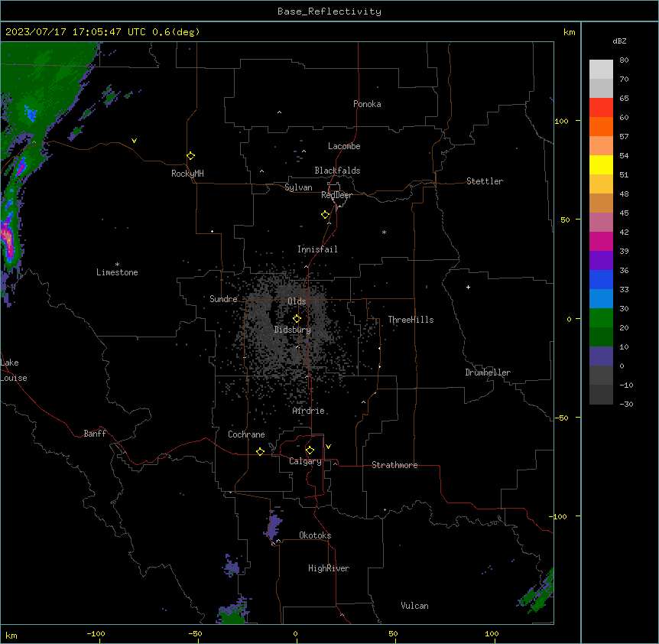Click the yellow v marker northwest of RockyMH
Screen dimensions: 659x644
tap(134, 141)
